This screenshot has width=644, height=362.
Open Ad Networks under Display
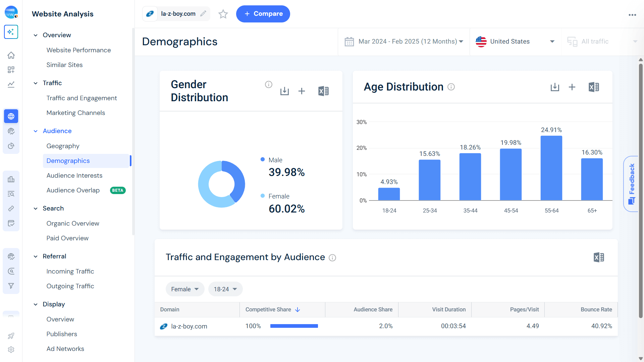pyautogui.click(x=65, y=349)
